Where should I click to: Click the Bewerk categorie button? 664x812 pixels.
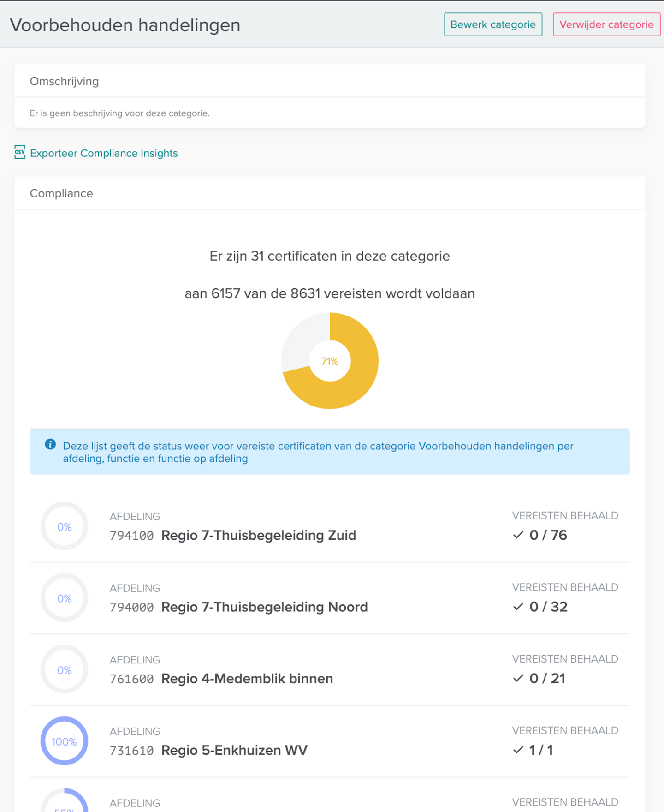tap(493, 24)
